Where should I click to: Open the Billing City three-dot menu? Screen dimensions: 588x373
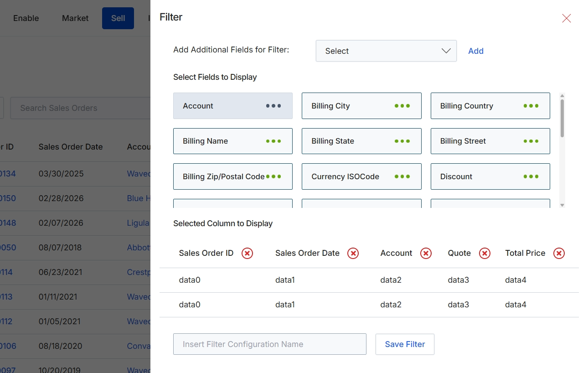[x=402, y=106]
